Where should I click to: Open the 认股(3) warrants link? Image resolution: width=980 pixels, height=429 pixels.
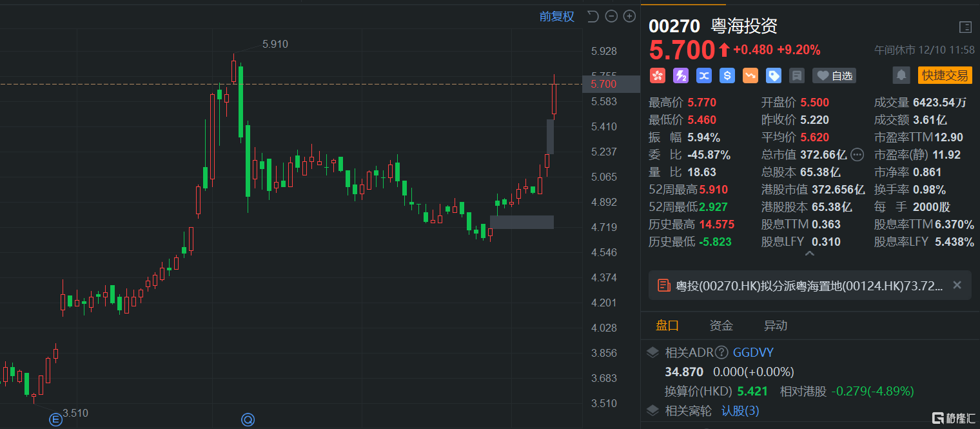pyautogui.click(x=740, y=410)
